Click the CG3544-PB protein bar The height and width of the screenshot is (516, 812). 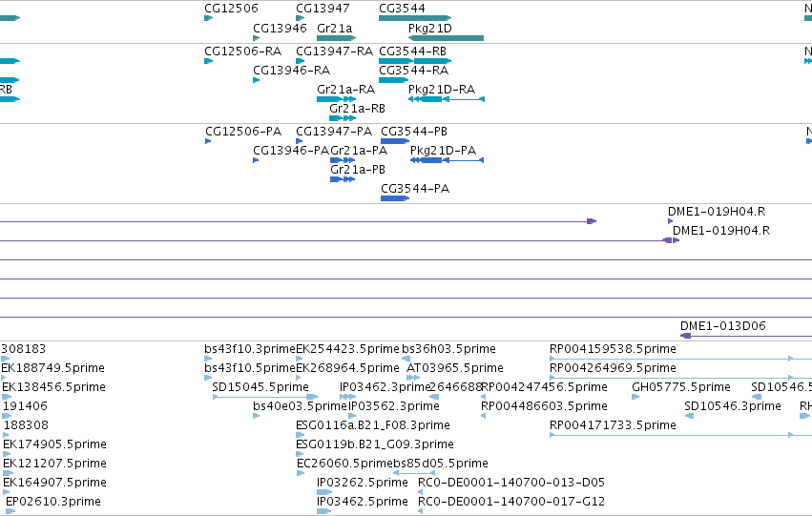395,141
